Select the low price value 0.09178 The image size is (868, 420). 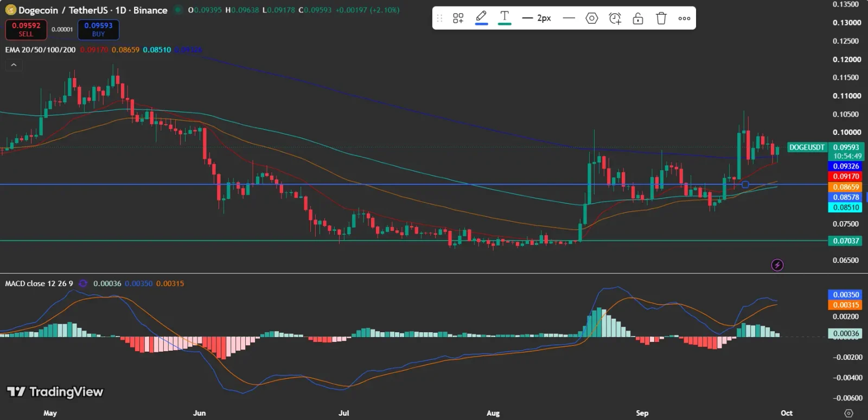tap(281, 10)
